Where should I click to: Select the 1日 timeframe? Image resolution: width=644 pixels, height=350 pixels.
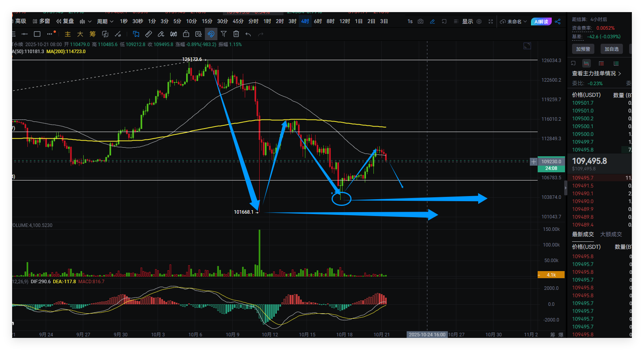tap(359, 21)
